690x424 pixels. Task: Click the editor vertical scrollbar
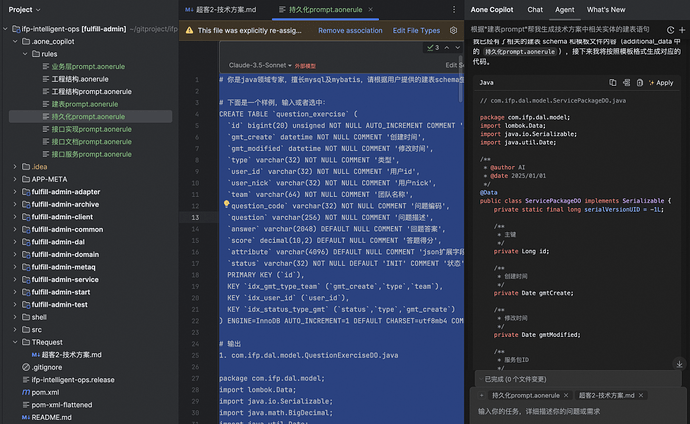(461, 79)
